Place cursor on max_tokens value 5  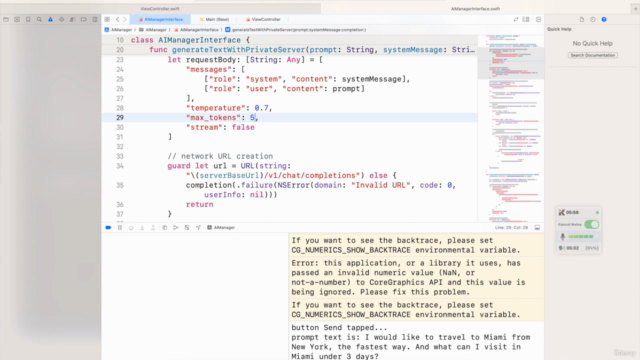point(253,118)
